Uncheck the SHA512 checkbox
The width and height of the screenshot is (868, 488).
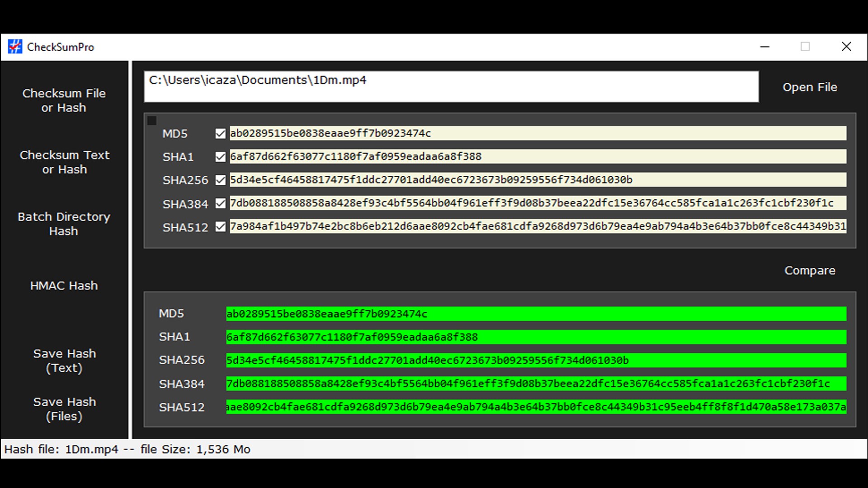coord(220,227)
